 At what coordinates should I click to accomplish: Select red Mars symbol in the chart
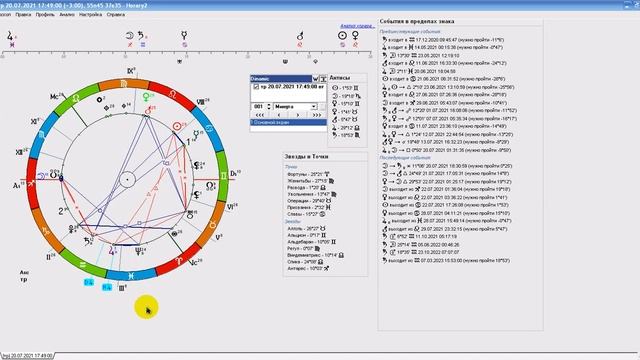[x=148, y=110]
